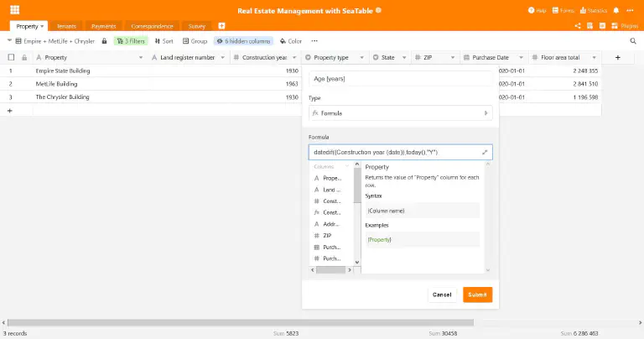The image size is (644, 339).
Task: Open Statistics from the top bar
Action: 593,10
